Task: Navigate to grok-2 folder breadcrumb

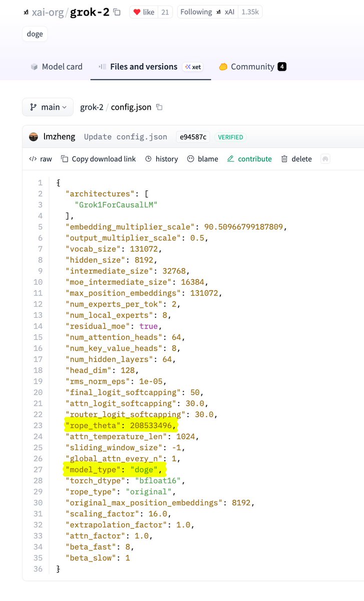Action: point(92,107)
